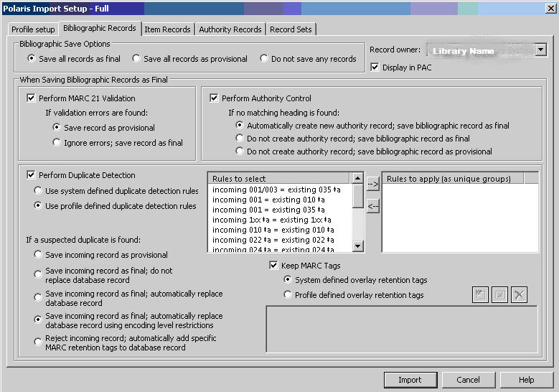Switch to the Profile setup tab
The height and width of the screenshot is (392, 559).
click(x=33, y=29)
